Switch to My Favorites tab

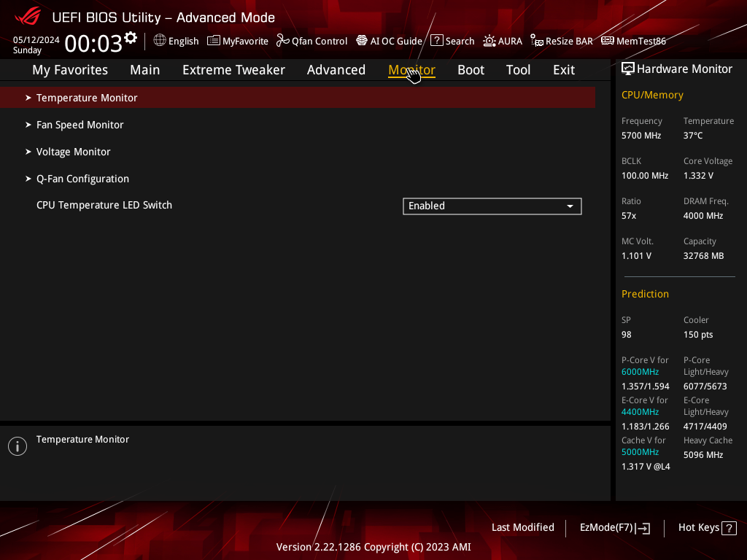tap(70, 70)
